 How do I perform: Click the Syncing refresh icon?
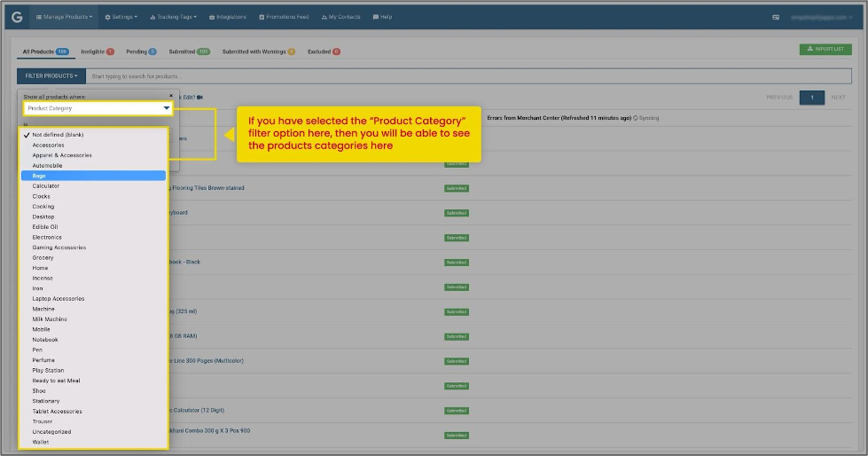click(x=636, y=118)
